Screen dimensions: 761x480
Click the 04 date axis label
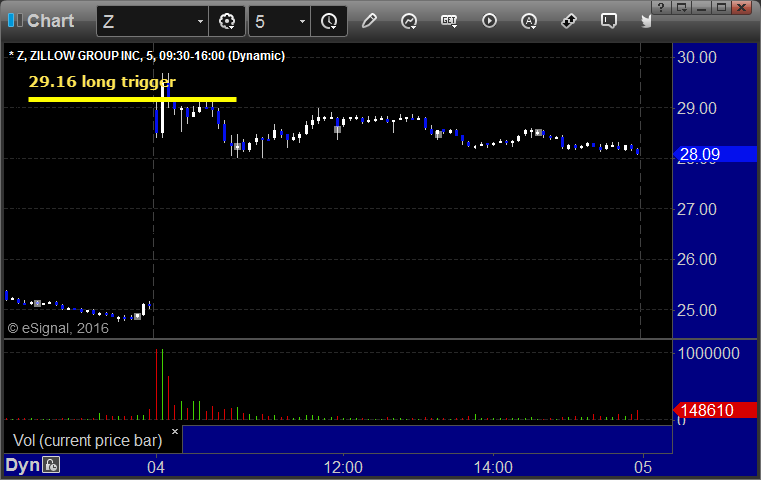coord(156,467)
